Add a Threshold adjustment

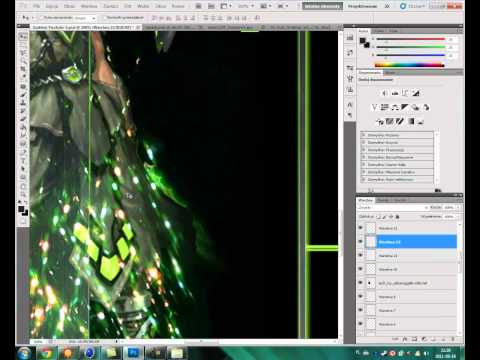[400, 121]
